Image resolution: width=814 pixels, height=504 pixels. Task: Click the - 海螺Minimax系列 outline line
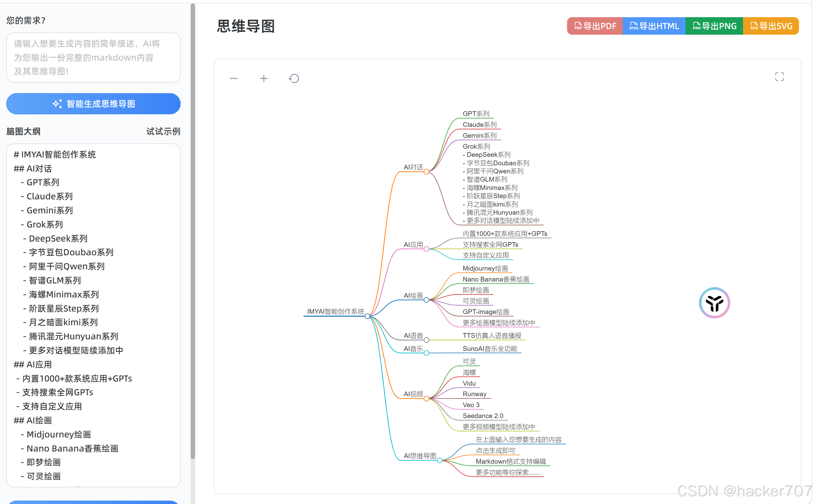tap(61, 294)
